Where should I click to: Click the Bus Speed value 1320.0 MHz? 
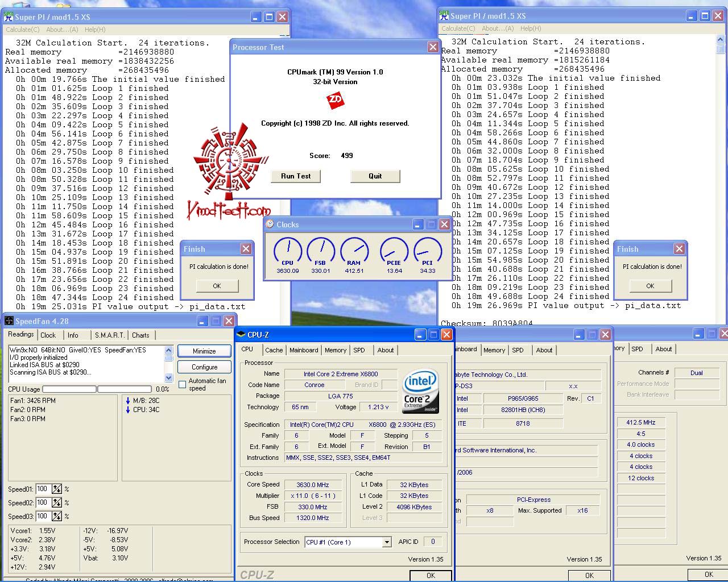[313, 518]
